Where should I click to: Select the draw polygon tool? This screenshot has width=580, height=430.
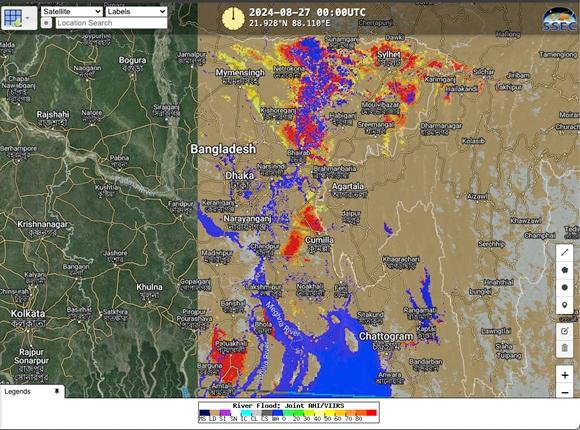(564, 270)
